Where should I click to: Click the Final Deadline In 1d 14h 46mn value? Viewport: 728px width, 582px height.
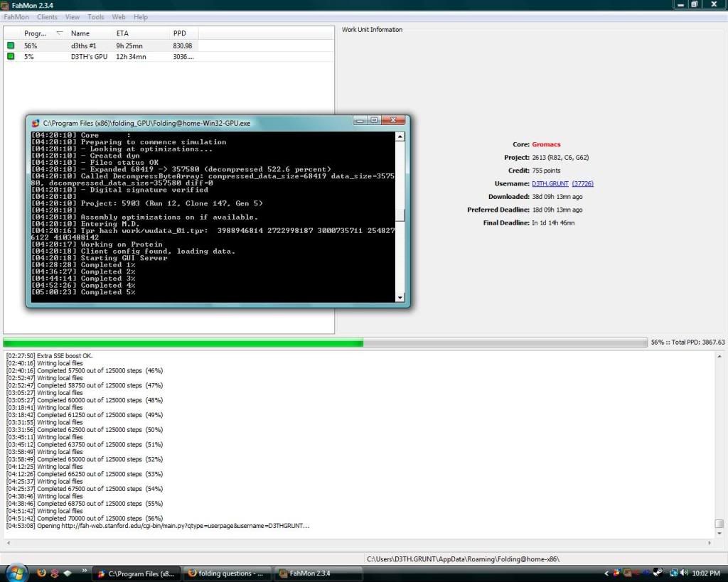click(553, 222)
